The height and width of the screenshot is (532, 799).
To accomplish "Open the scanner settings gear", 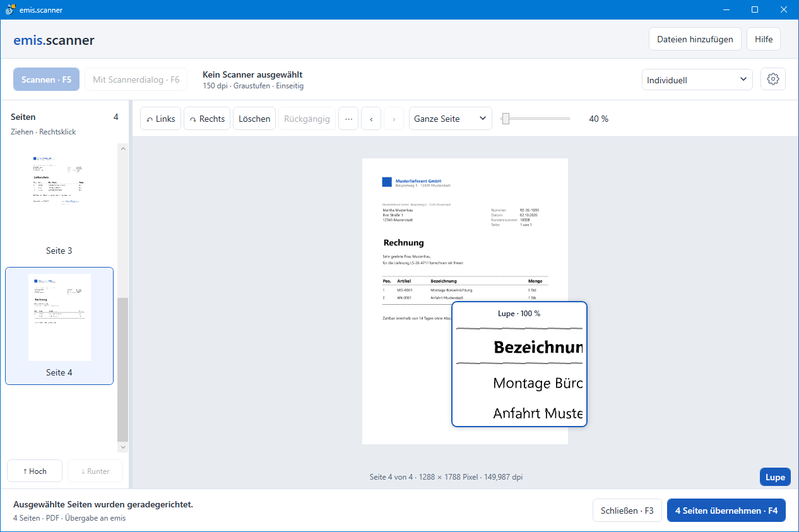I will (x=773, y=80).
